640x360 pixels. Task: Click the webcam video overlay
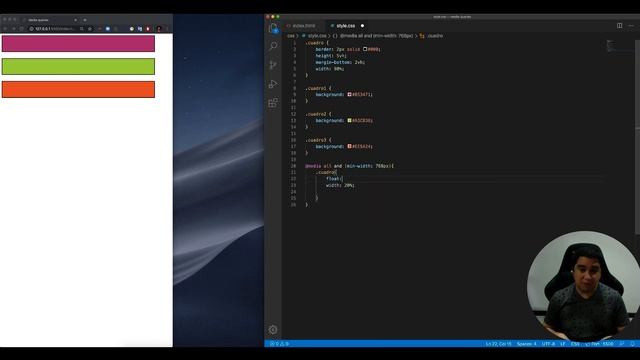pyautogui.click(x=583, y=286)
